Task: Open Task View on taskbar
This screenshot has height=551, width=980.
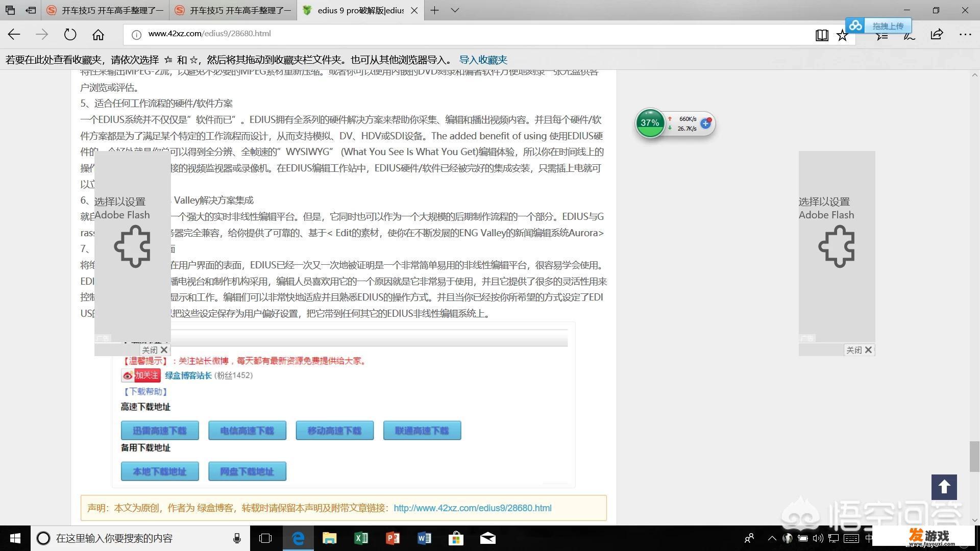Action: (265, 538)
